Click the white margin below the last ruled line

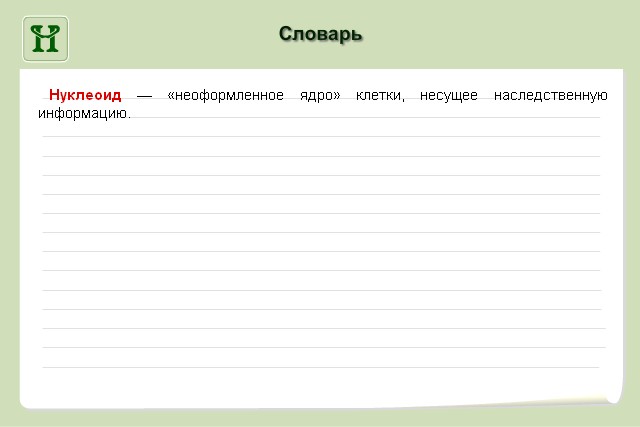(320, 385)
